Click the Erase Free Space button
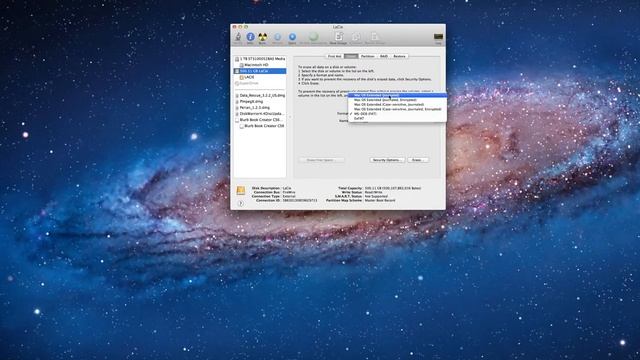Screen dimensions: 640x360 (x=322, y=160)
